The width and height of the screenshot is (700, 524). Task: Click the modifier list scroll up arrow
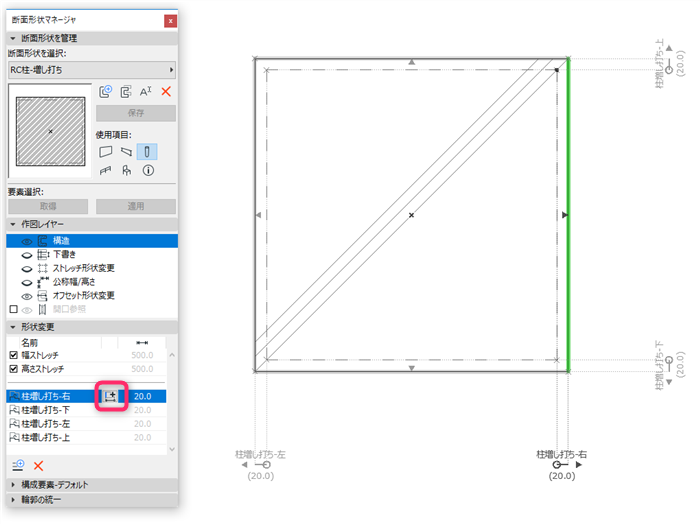(x=172, y=355)
